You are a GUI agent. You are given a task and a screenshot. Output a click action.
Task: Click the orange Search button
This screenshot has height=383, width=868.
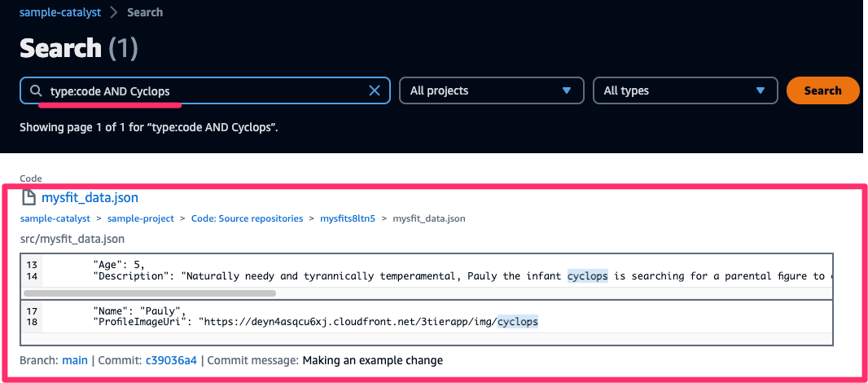pos(822,90)
